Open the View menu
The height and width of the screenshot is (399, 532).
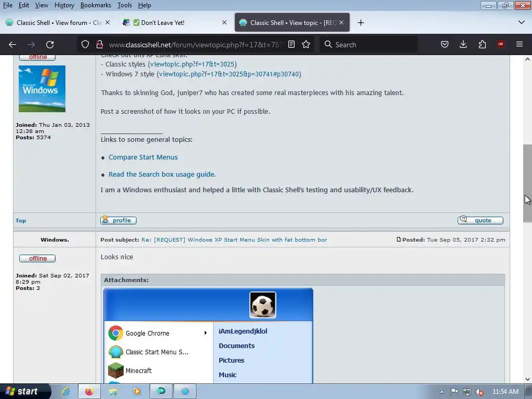click(x=42, y=5)
